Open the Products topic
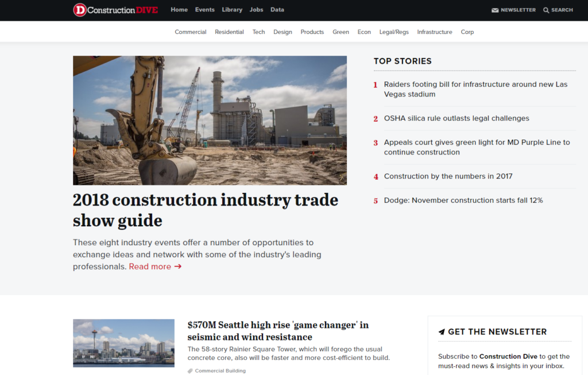Viewport: 588px width, 375px height. pyautogui.click(x=312, y=32)
